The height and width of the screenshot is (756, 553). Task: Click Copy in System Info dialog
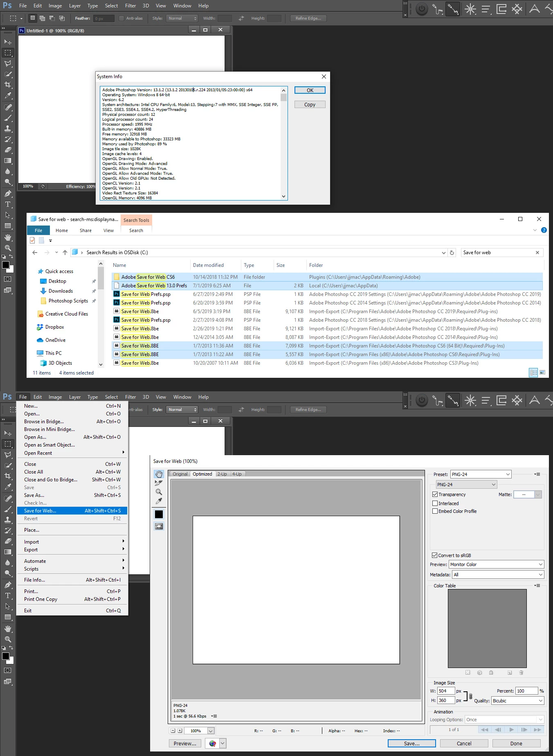(x=310, y=105)
